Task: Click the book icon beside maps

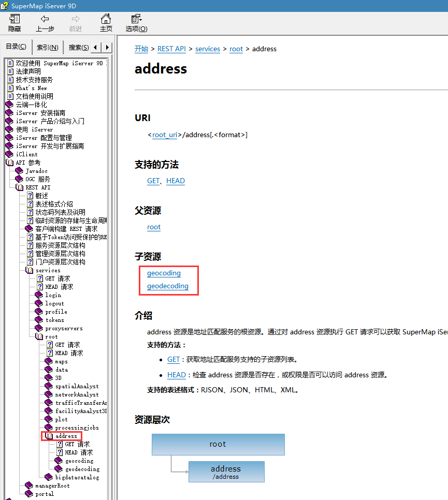Action: 49,361
